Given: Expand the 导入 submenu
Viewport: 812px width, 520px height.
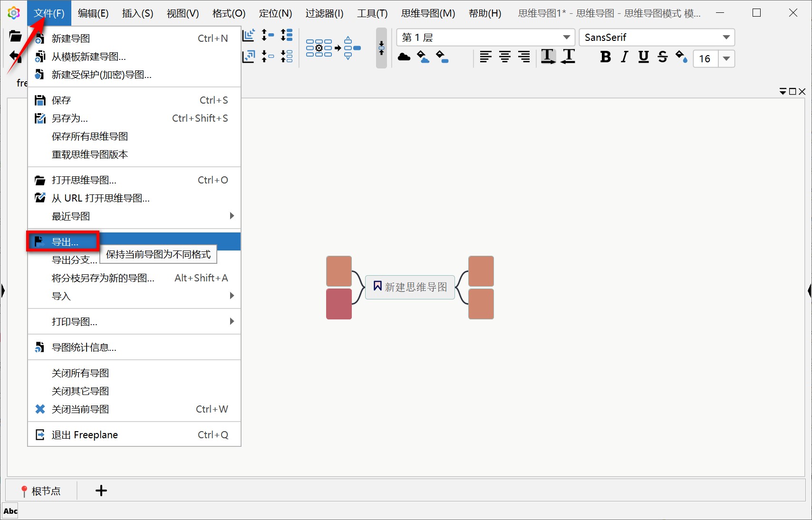Looking at the screenshot, I should tap(135, 296).
